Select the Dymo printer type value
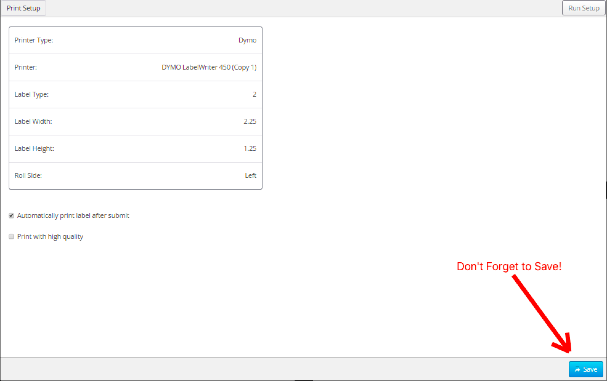 (247, 40)
